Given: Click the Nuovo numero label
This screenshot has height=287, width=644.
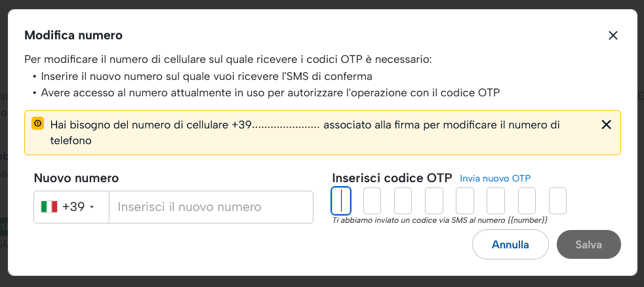Looking at the screenshot, I should pyautogui.click(x=76, y=178).
